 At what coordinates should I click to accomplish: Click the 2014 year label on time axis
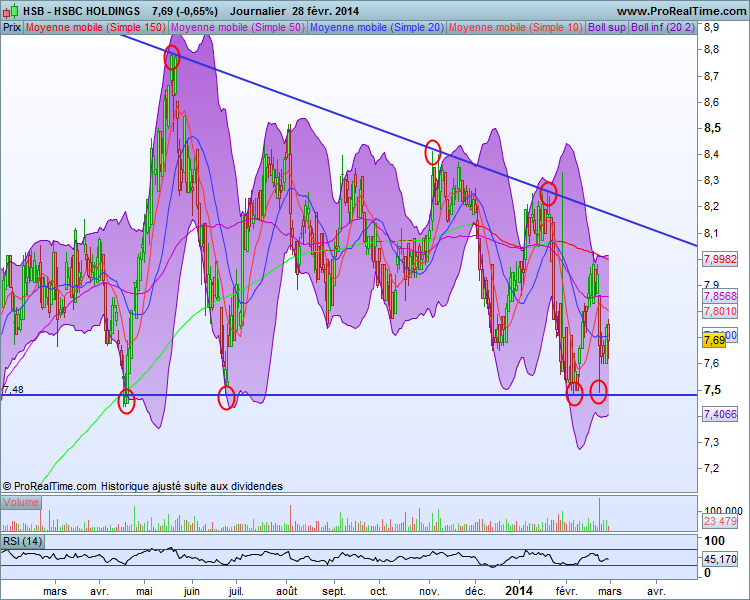(518, 590)
